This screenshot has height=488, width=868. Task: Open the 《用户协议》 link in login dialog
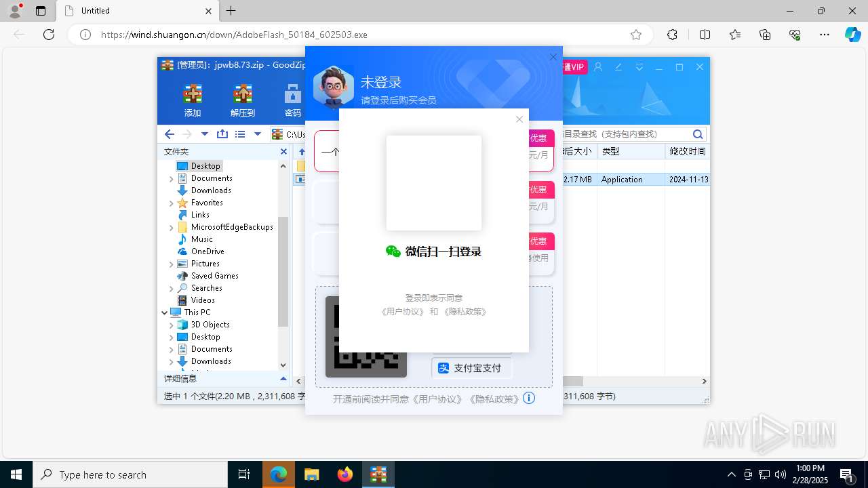(403, 312)
